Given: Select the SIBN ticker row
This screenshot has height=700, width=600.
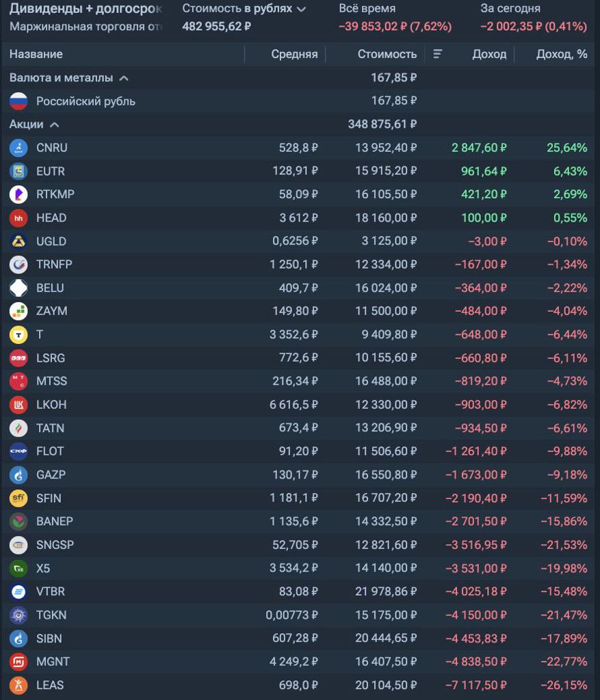Looking at the screenshot, I should pos(300,638).
